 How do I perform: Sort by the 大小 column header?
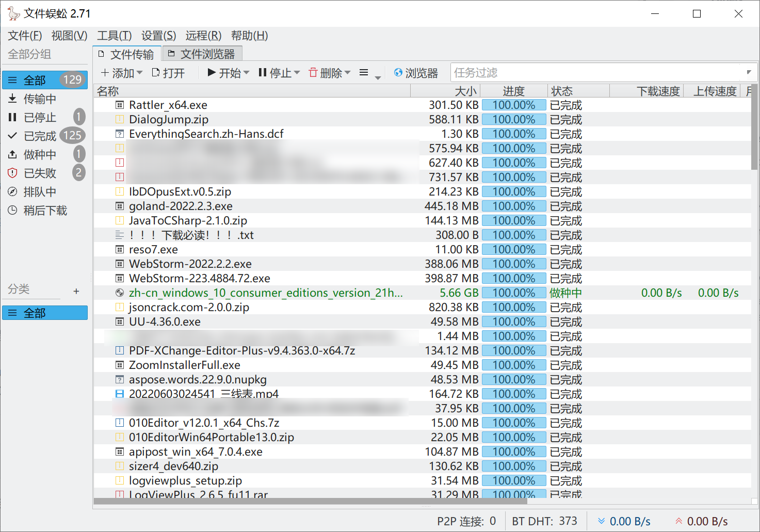tap(446, 91)
